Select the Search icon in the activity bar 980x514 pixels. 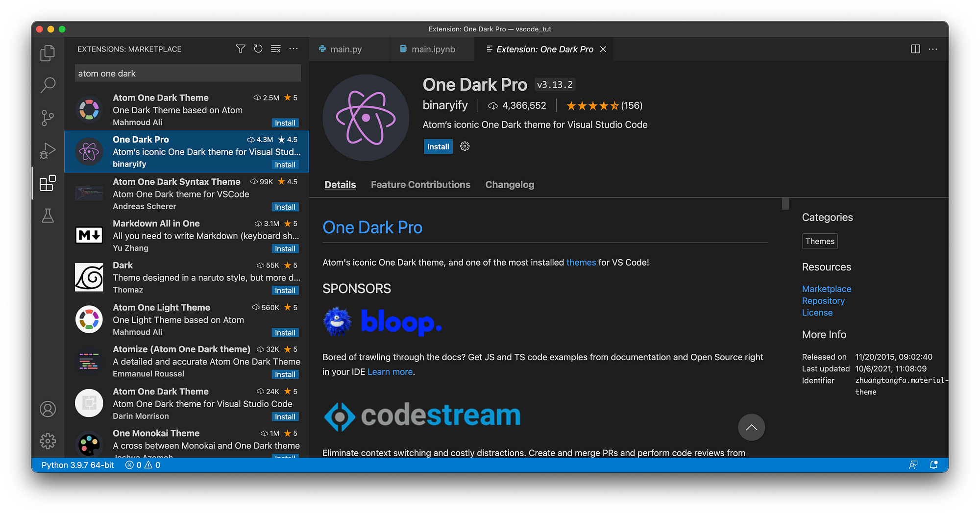click(x=48, y=85)
